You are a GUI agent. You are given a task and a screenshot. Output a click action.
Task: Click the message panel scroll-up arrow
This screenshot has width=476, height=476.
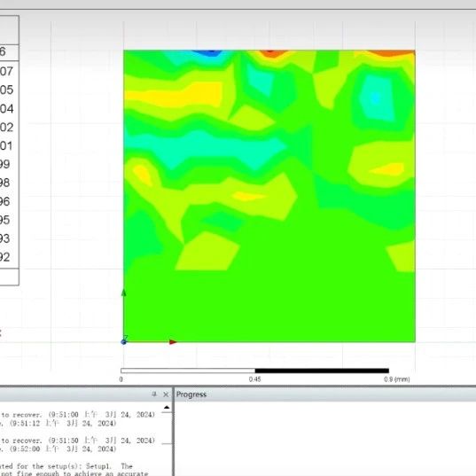[167, 408]
